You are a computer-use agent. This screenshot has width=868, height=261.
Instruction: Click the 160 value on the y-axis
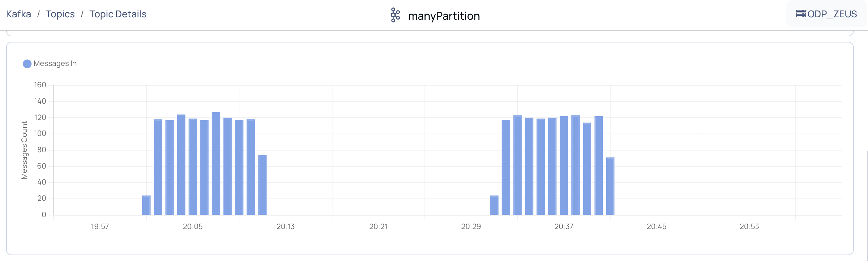(40, 85)
